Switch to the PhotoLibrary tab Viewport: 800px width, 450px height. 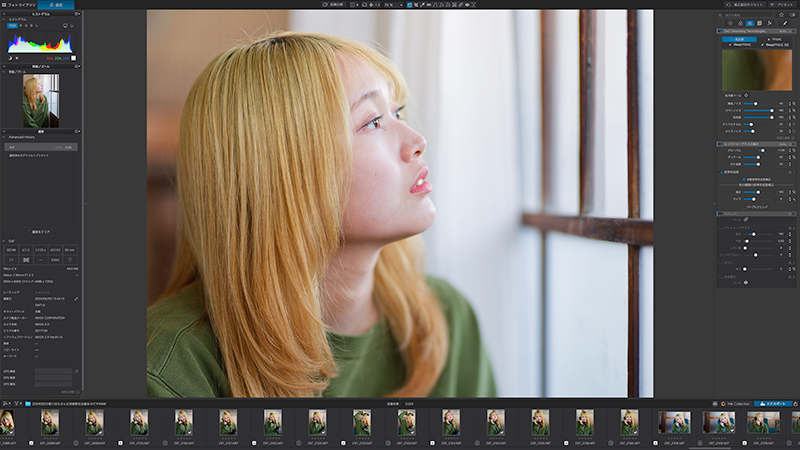[18, 5]
